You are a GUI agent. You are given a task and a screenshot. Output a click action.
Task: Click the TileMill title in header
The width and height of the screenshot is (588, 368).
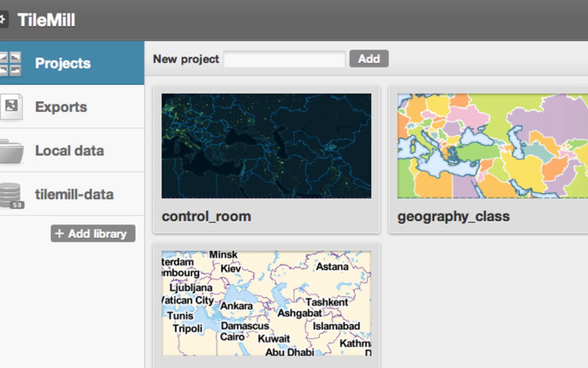(x=46, y=20)
